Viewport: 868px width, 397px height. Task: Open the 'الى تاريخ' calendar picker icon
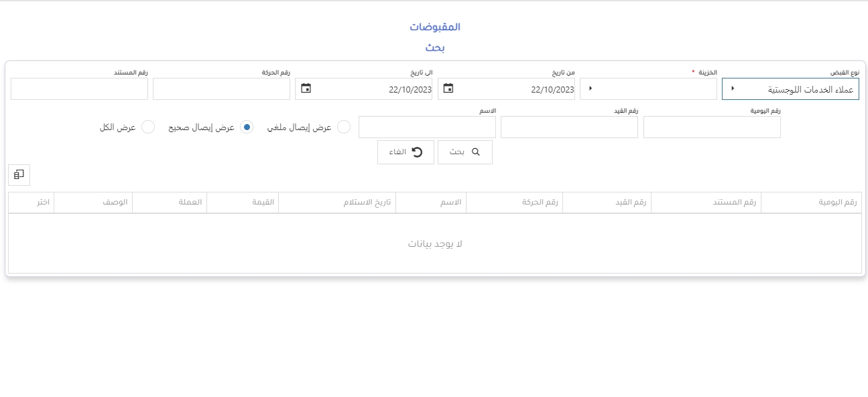pos(306,89)
